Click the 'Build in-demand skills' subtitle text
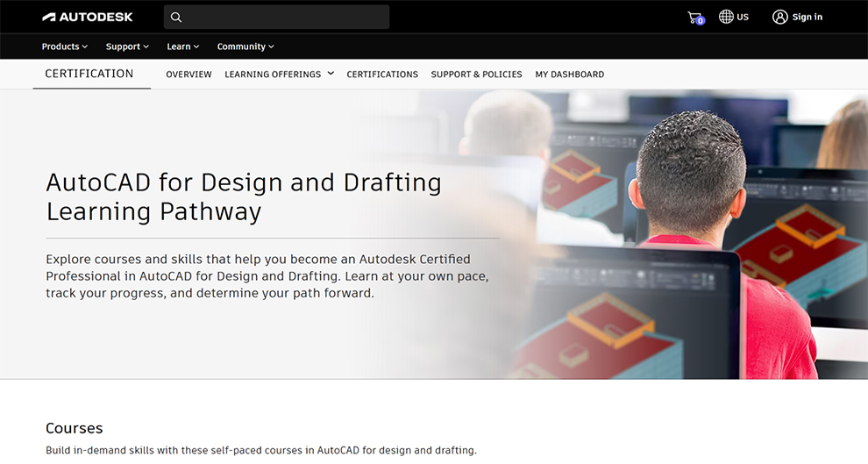This screenshot has height=464, width=868. (x=260, y=450)
